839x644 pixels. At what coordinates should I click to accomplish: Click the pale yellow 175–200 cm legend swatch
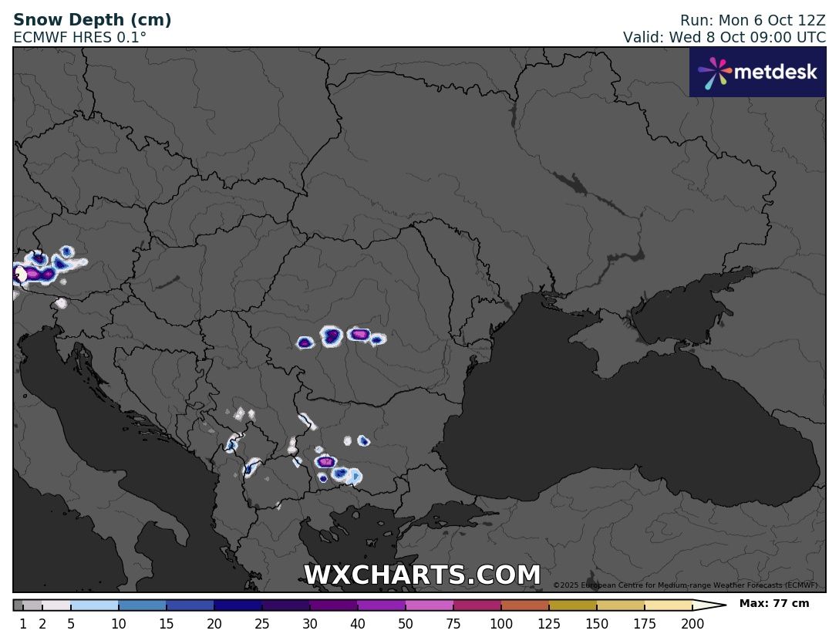coord(668,605)
